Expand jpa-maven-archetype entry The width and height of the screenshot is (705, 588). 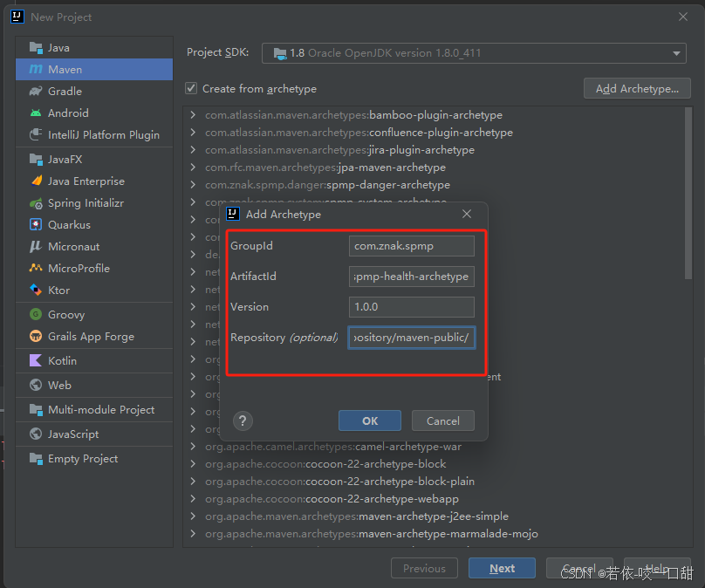tap(194, 168)
